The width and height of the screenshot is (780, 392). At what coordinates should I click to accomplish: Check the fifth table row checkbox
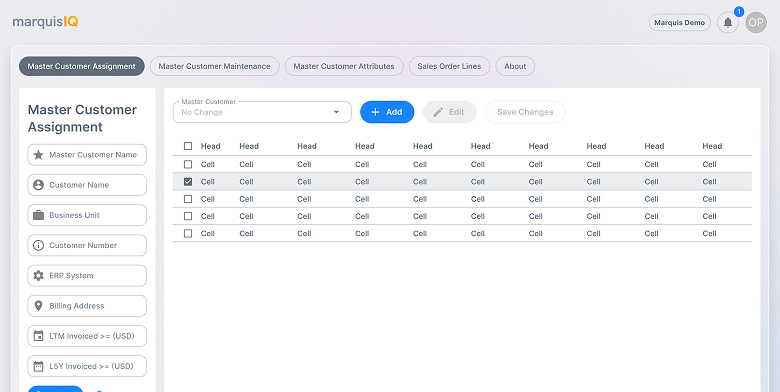[x=188, y=233]
